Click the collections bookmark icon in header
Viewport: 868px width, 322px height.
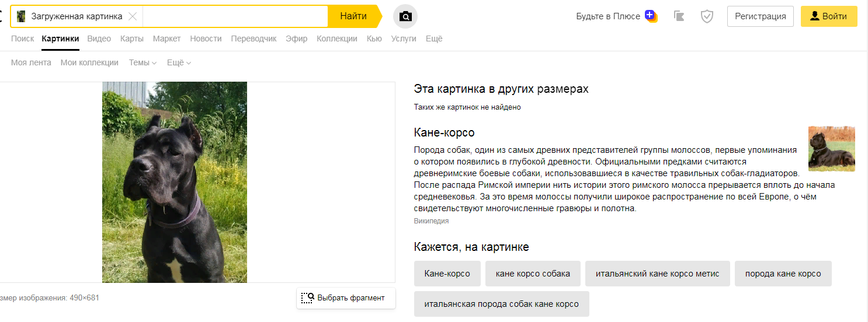679,16
